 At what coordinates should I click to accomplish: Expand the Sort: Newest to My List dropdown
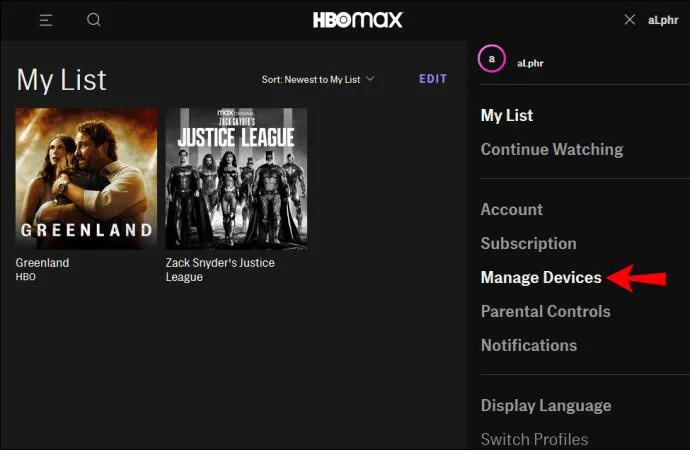[318, 80]
